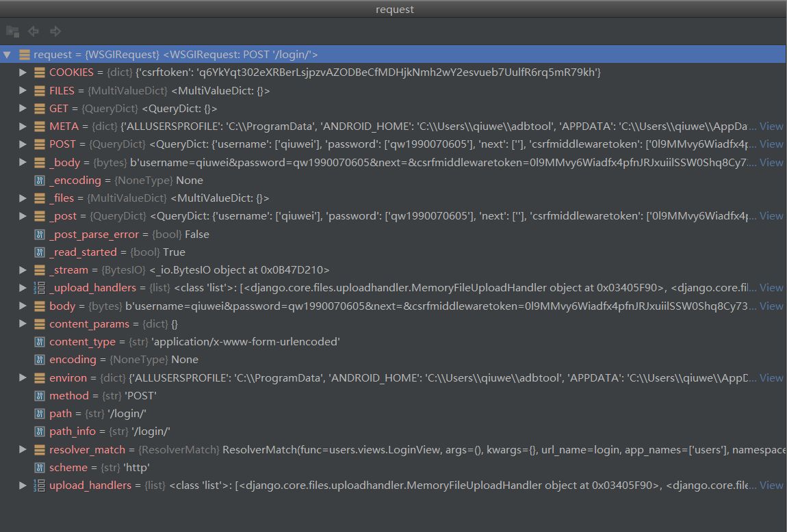Select the COOKIES csrftoken value text
The height and width of the screenshot is (532, 787).
368,72
